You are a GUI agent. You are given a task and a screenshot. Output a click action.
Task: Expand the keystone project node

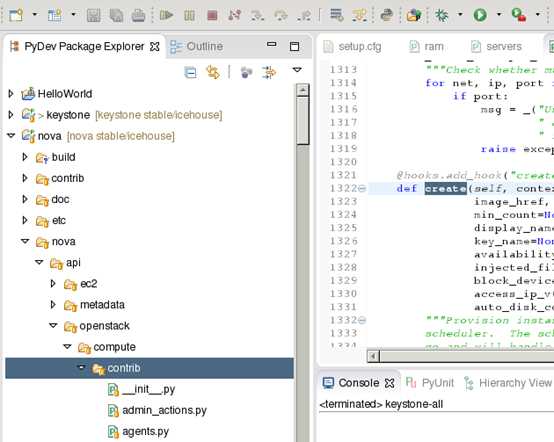coord(11,115)
